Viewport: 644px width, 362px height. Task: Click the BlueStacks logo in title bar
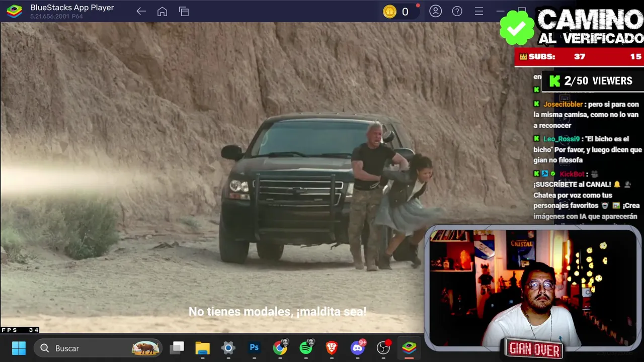[x=14, y=11]
